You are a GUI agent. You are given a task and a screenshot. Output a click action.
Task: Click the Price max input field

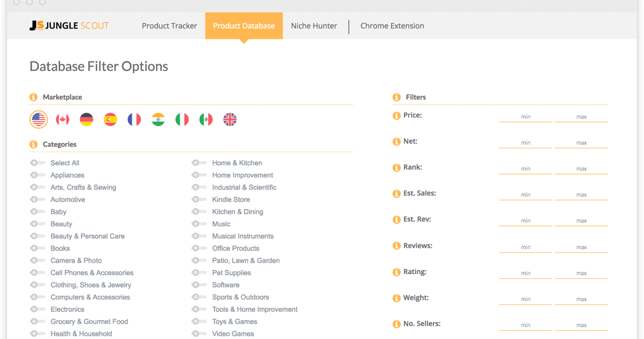click(x=581, y=117)
